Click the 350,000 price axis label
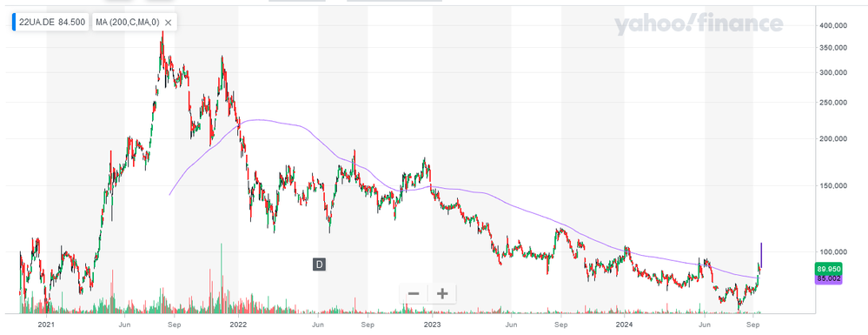The image size is (868, 335). [x=832, y=48]
